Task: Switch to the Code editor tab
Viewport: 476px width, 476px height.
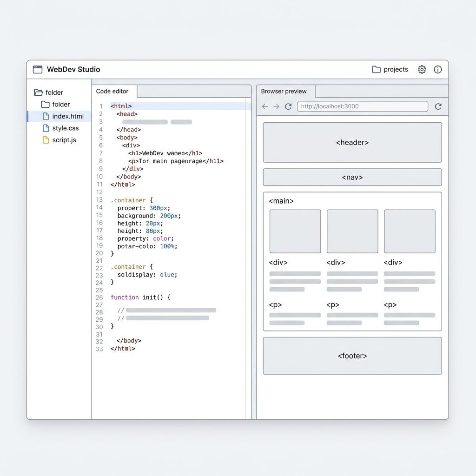Action: point(114,91)
